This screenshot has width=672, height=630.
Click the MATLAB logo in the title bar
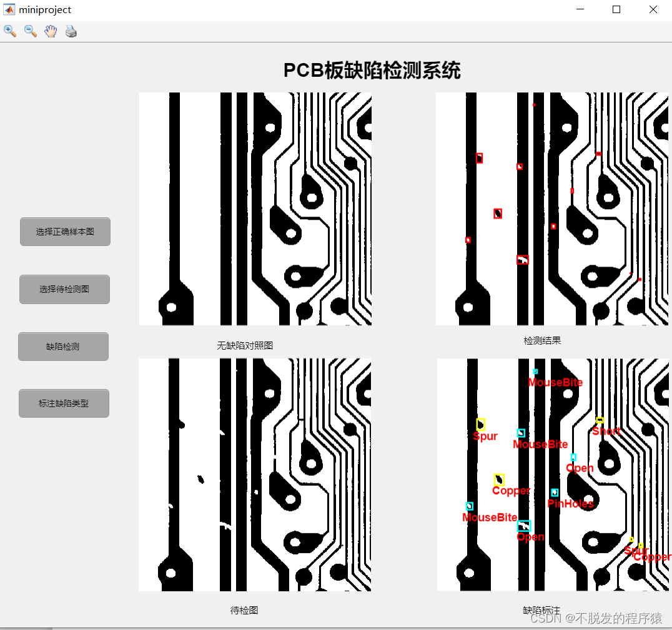[x=8, y=9]
